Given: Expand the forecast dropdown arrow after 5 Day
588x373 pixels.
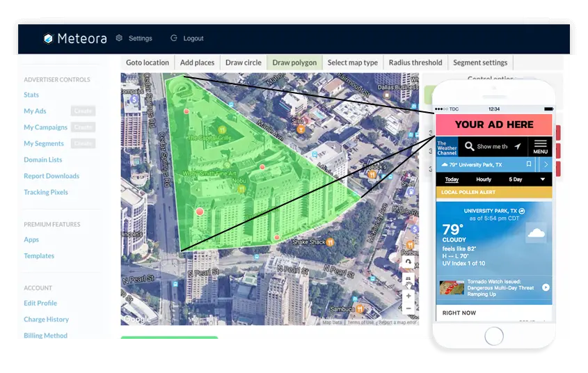Looking at the screenshot, I should pos(543,180).
